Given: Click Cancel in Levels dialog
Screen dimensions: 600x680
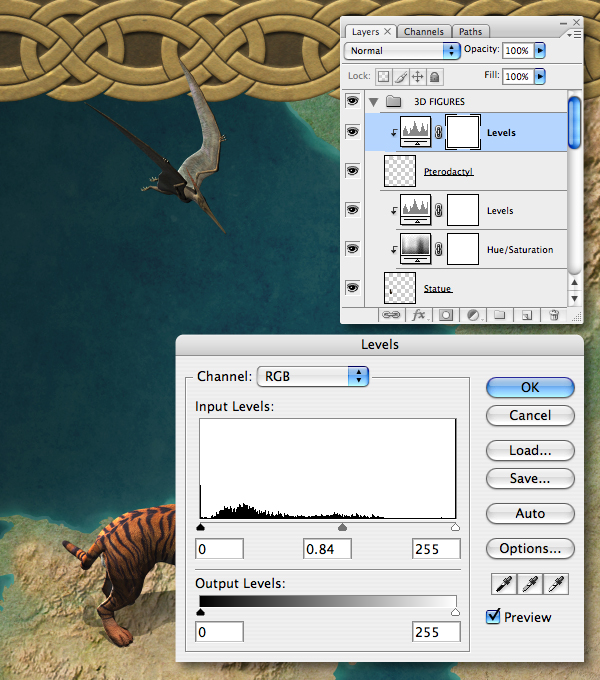Looking at the screenshot, I should pos(530,415).
